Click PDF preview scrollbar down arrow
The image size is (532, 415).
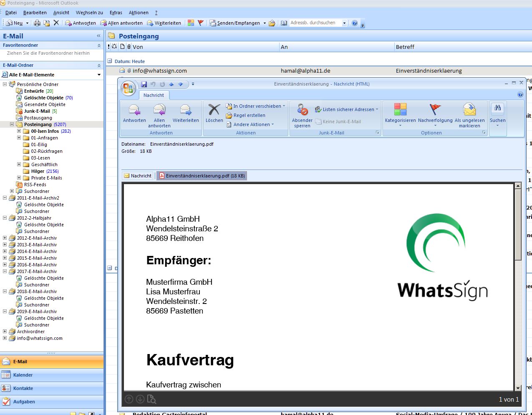click(518, 388)
